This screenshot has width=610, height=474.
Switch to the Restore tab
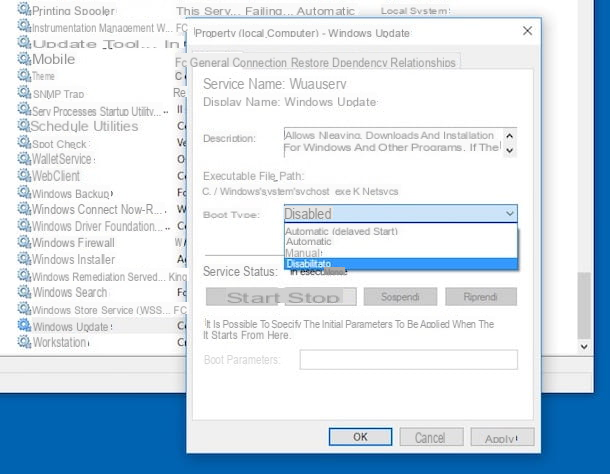pyautogui.click(x=310, y=62)
